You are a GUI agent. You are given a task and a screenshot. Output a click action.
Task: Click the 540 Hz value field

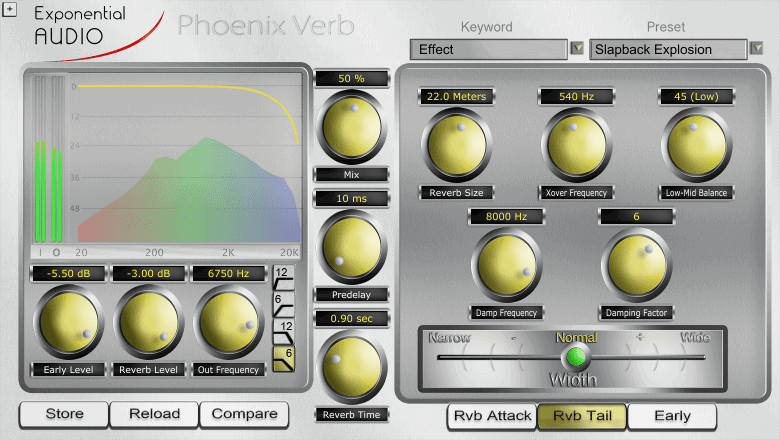(x=577, y=96)
